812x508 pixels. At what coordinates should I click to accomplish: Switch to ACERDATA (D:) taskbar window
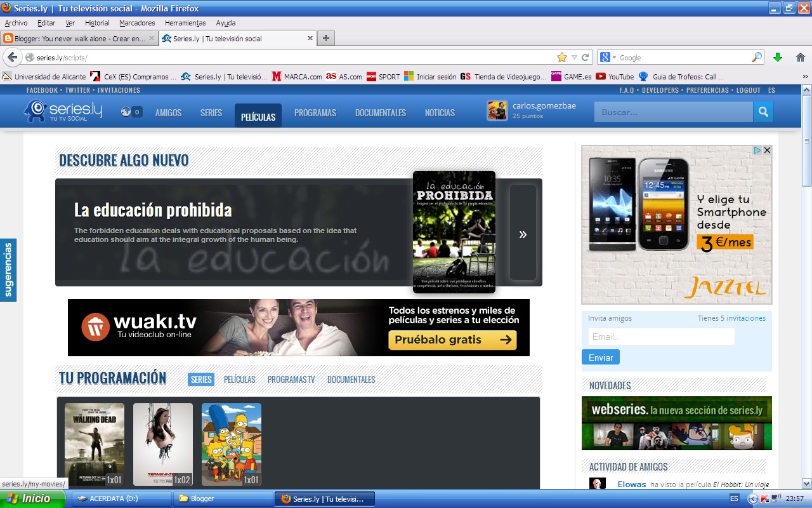121,498
